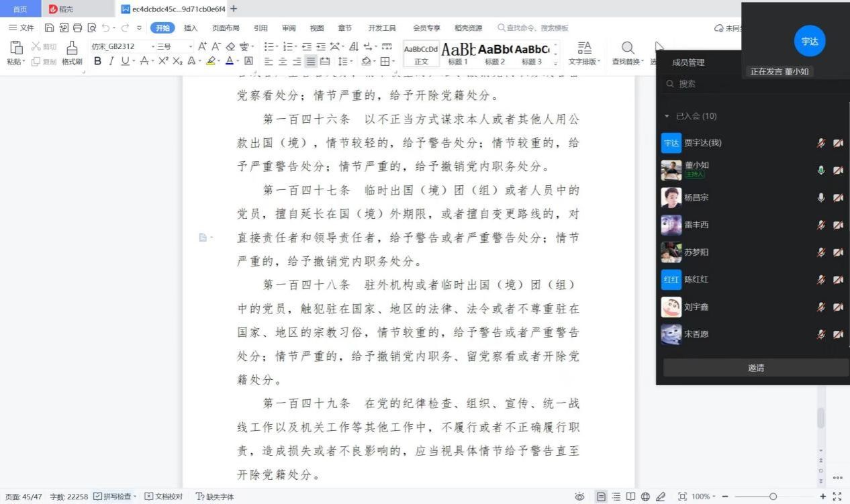Open the 引用 tab
The height and width of the screenshot is (504, 850).
[x=261, y=28]
